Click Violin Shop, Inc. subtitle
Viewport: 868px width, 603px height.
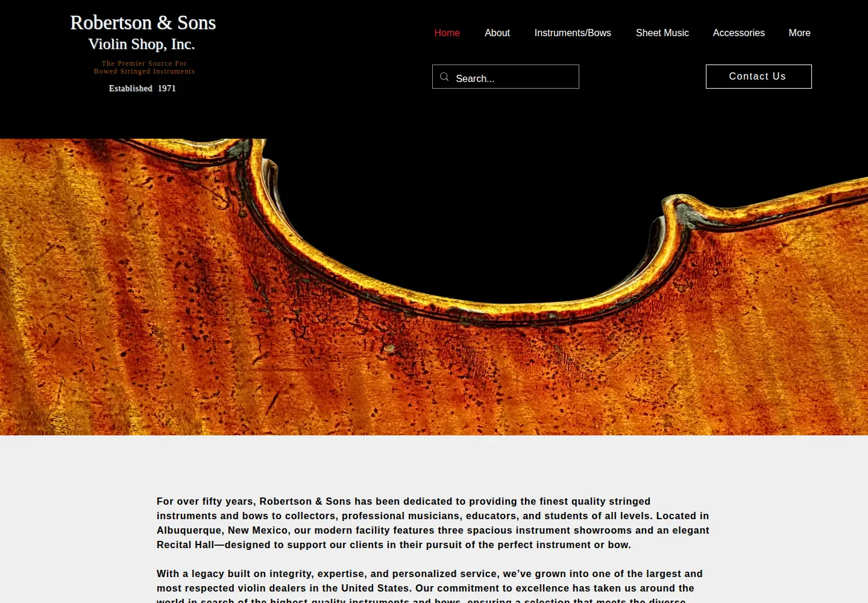142,44
